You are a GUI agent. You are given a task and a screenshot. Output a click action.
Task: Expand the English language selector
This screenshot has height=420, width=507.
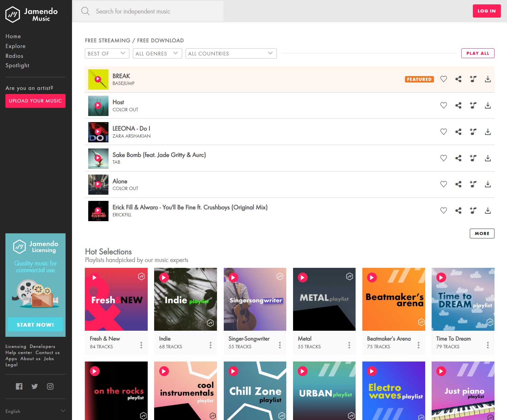click(x=35, y=411)
